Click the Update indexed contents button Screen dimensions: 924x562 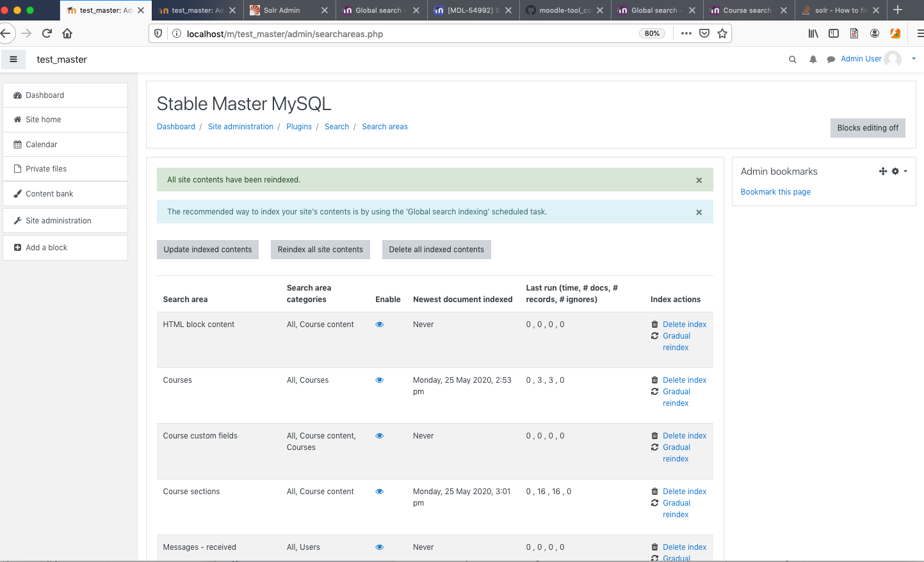click(x=207, y=250)
